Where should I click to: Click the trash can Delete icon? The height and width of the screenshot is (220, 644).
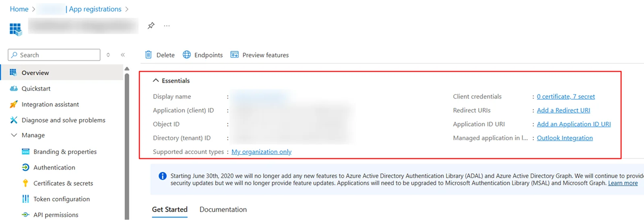(x=149, y=55)
